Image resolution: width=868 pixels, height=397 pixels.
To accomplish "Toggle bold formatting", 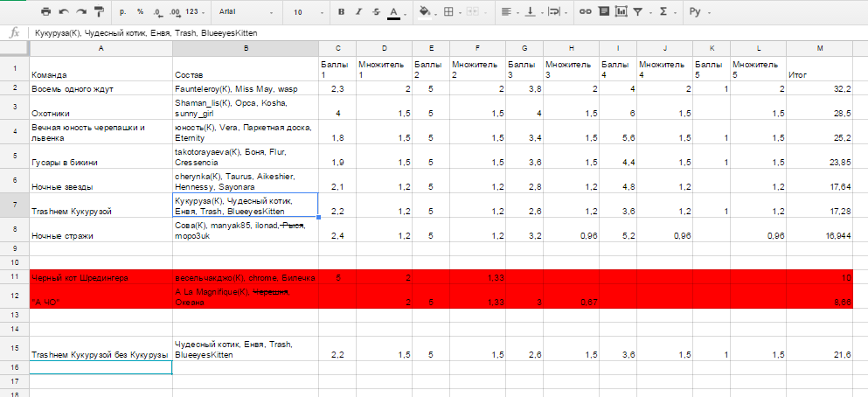I will click(x=341, y=12).
